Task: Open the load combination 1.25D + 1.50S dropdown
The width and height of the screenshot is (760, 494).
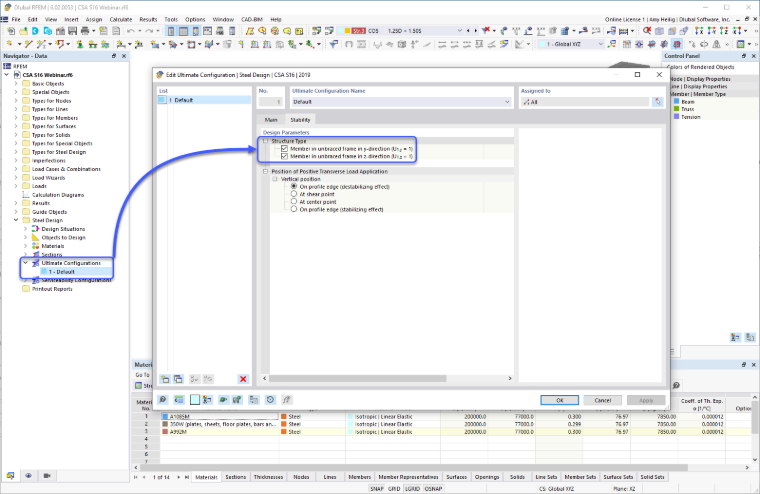Action: coord(459,31)
